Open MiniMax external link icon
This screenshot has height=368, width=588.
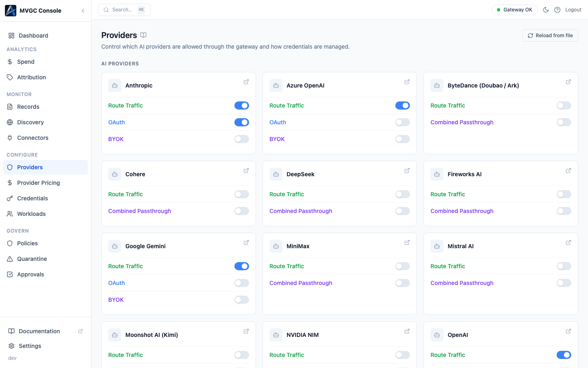pos(407,242)
